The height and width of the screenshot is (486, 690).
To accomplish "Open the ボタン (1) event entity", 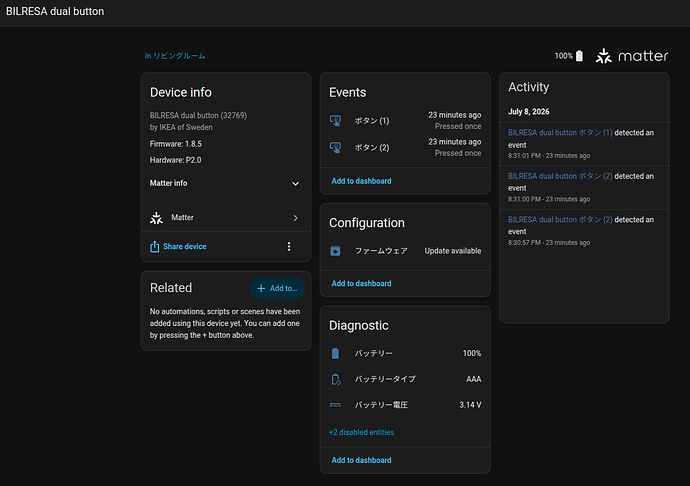I will click(x=405, y=121).
